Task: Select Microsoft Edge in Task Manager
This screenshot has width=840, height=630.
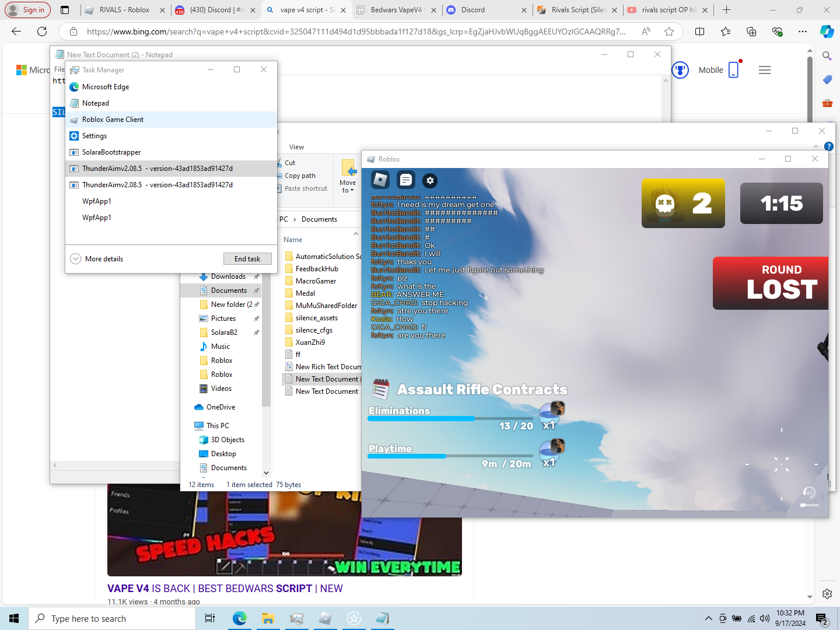Action: tap(171, 87)
